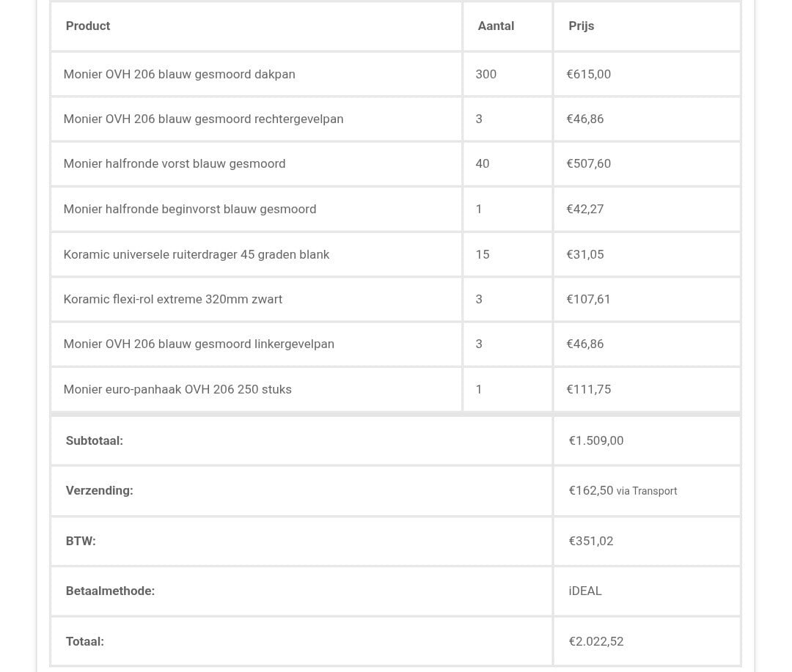Select Monier OVH 206 blauw gesmoord dakpan

coord(180,74)
